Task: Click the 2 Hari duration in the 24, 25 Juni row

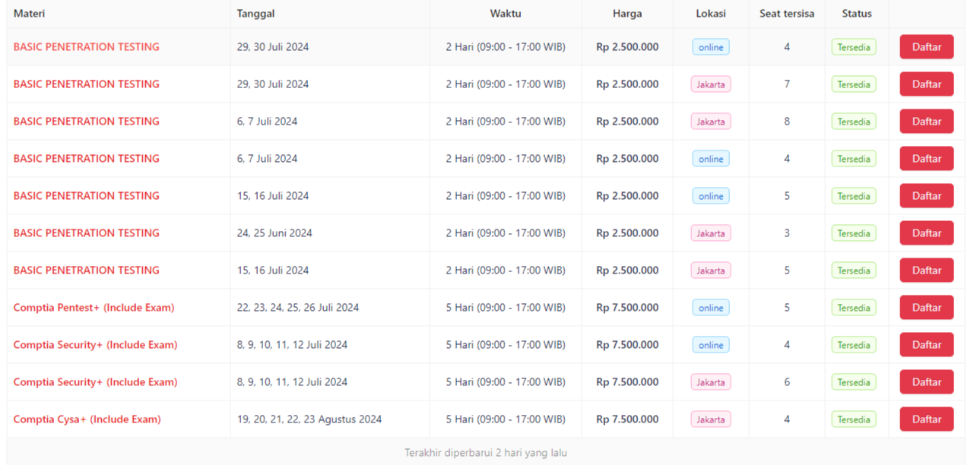Action: (x=506, y=233)
